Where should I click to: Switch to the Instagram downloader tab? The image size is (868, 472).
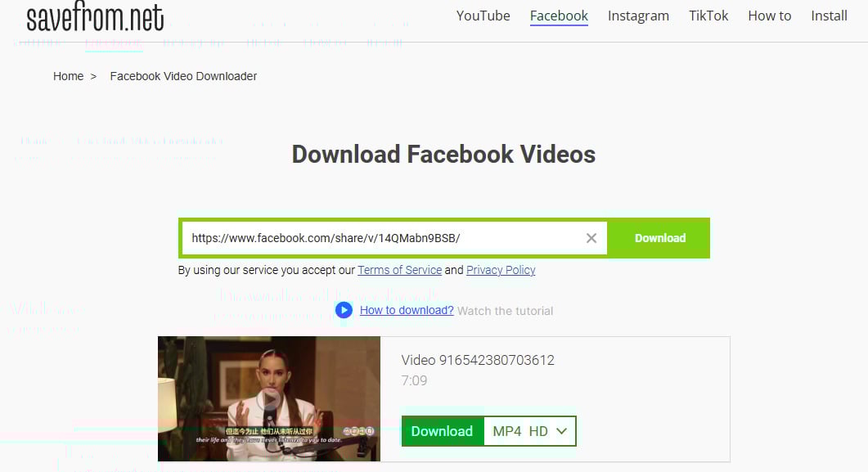point(638,16)
